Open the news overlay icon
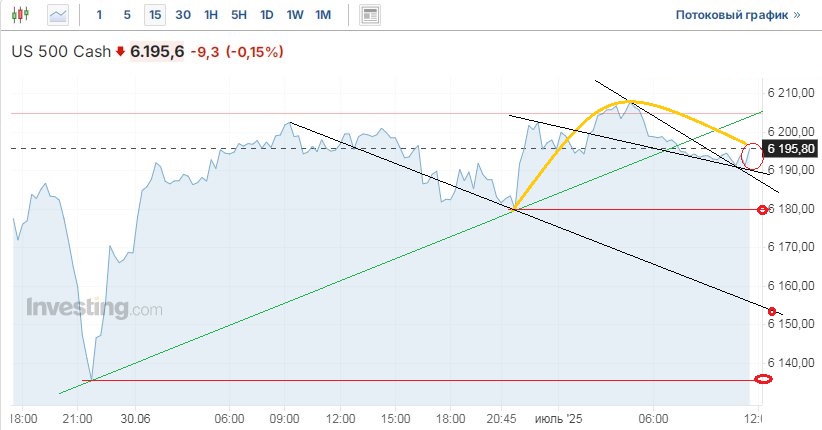 (369, 15)
